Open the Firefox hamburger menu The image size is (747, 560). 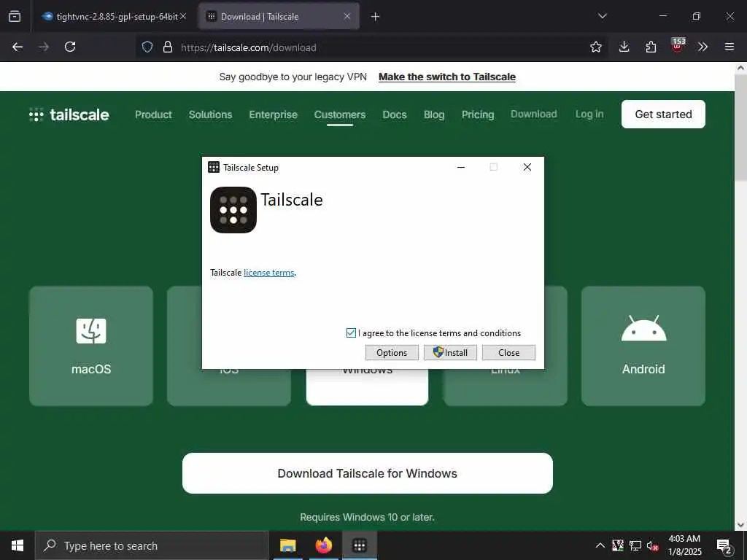pos(729,47)
